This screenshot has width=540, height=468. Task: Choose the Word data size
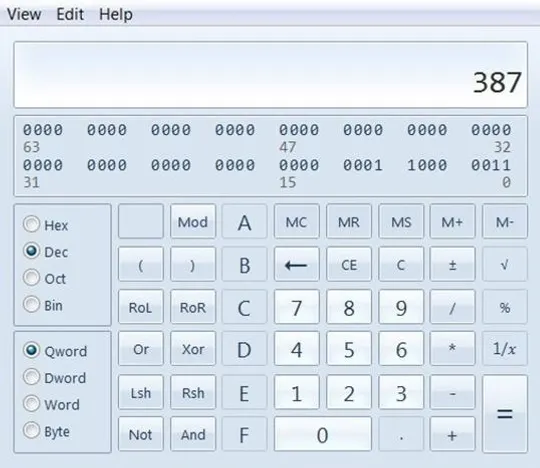pos(51,404)
